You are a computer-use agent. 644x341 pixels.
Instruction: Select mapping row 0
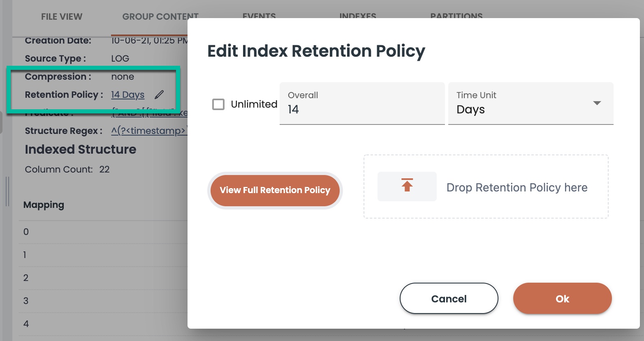(x=103, y=232)
